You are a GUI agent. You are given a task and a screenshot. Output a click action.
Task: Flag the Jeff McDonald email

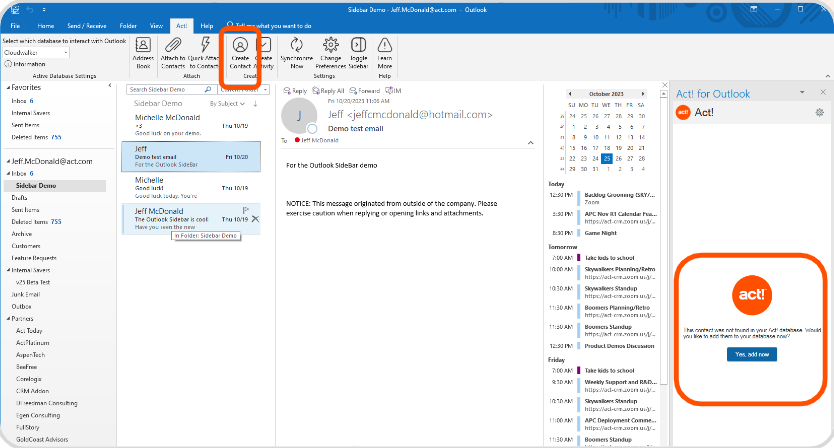[244, 210]
